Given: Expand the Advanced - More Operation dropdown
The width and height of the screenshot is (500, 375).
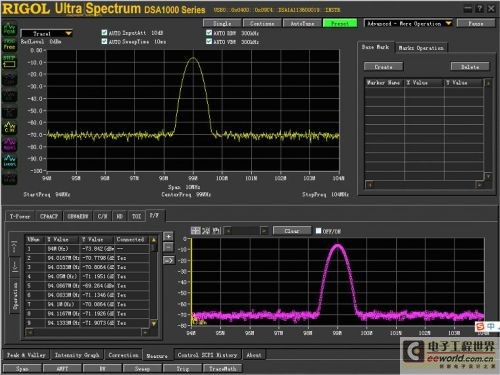Looking at the screenshot, I should (408, 23).
